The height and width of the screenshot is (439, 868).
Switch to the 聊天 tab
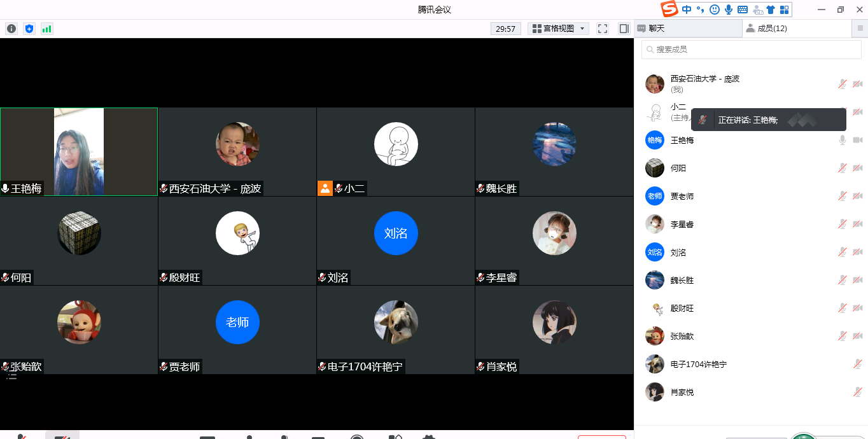(x=687, y=29)
